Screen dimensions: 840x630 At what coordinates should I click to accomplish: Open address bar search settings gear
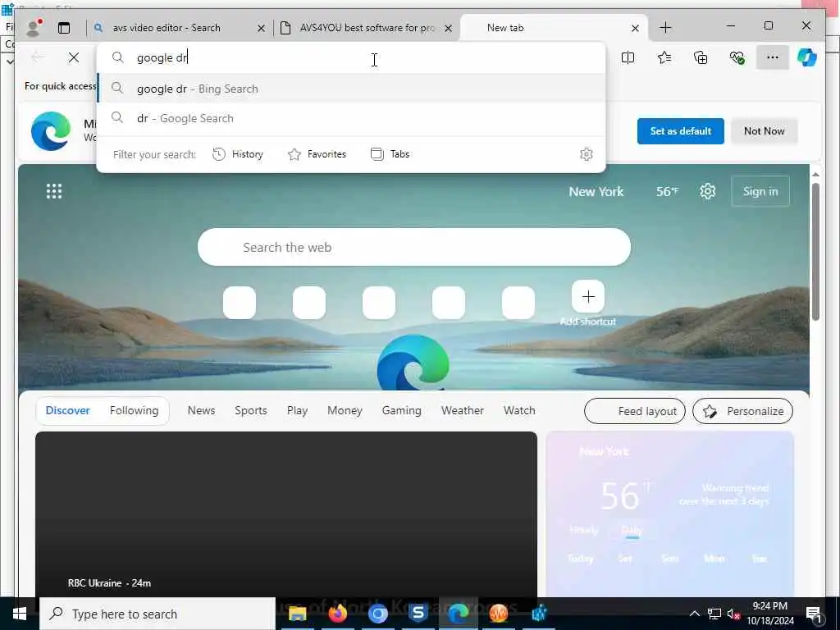tap(587, 154)
